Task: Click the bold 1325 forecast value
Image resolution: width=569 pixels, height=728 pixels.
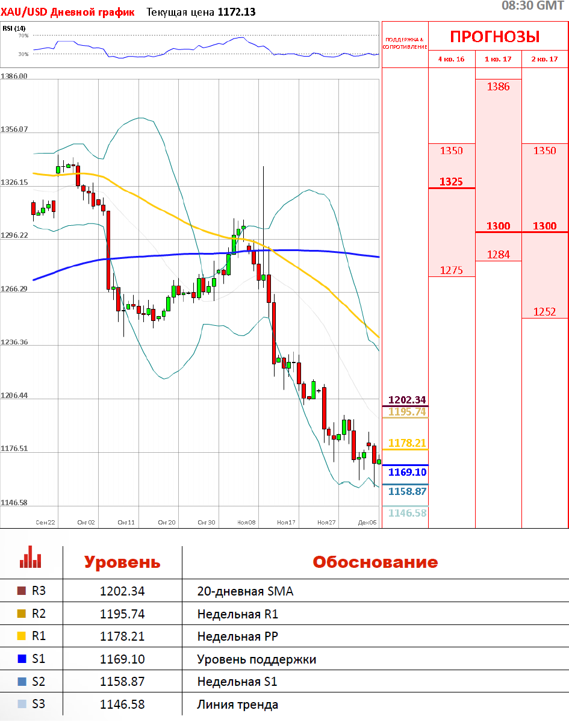Action: pyautogui.click(x=451, y=181)
